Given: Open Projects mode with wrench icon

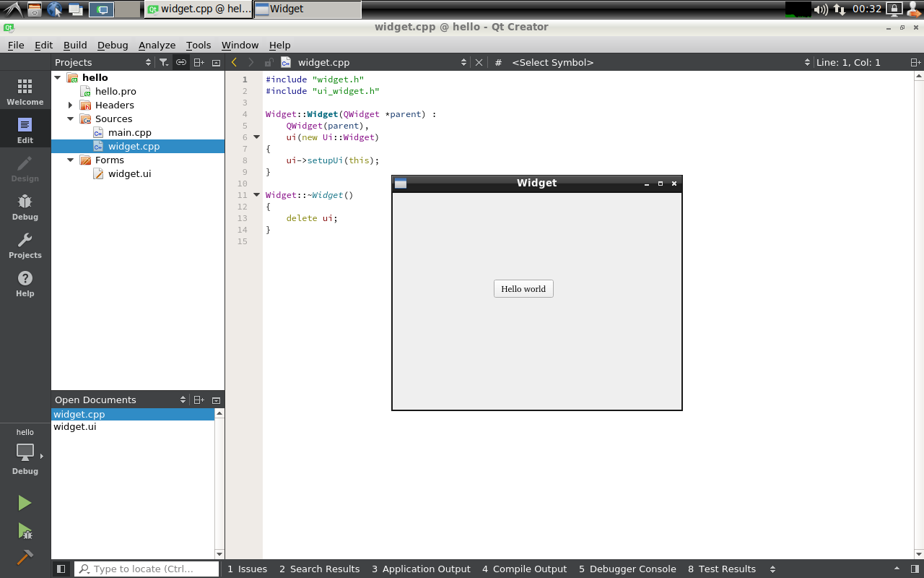Looking at the screenshot, I should pos(25,245).
